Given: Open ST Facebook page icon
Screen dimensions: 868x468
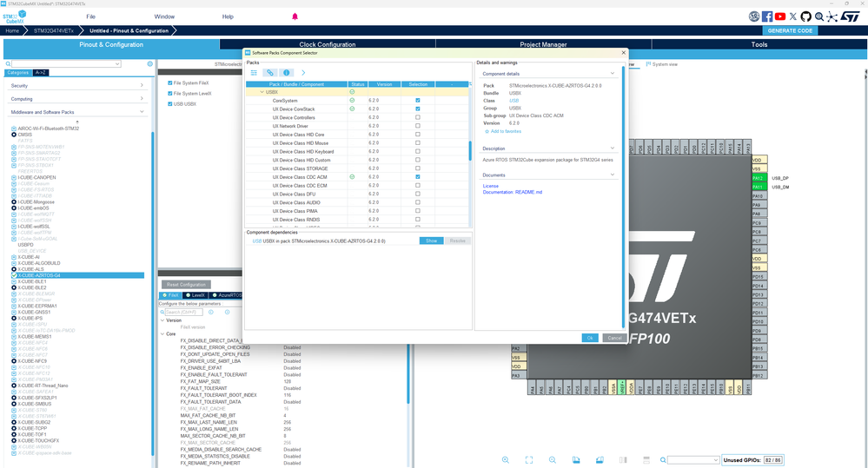Looking at the screenshot, I should (x=767, y=16).
